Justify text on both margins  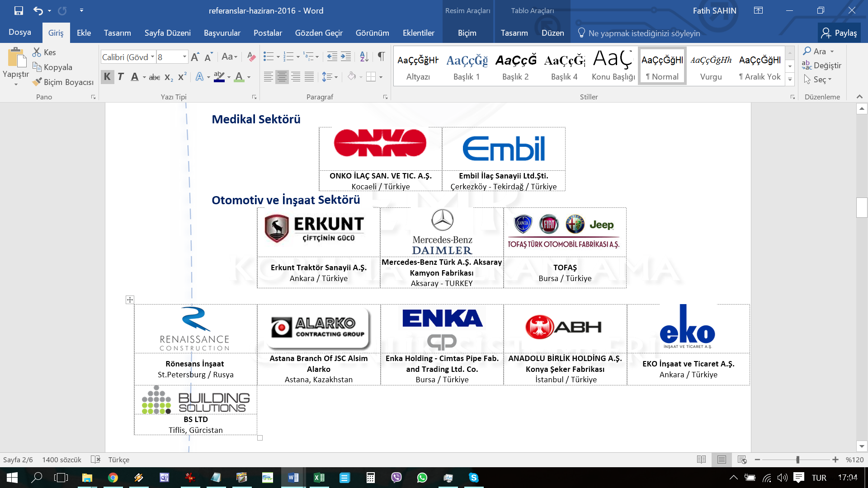coord(309,77)
